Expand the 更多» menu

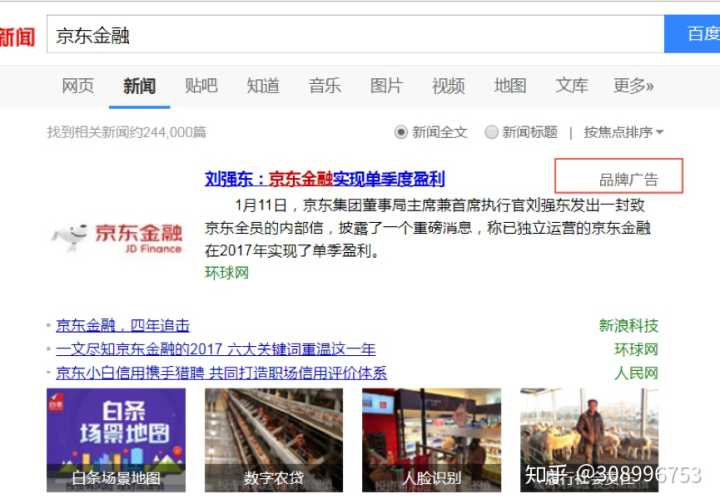click(633, 85)
